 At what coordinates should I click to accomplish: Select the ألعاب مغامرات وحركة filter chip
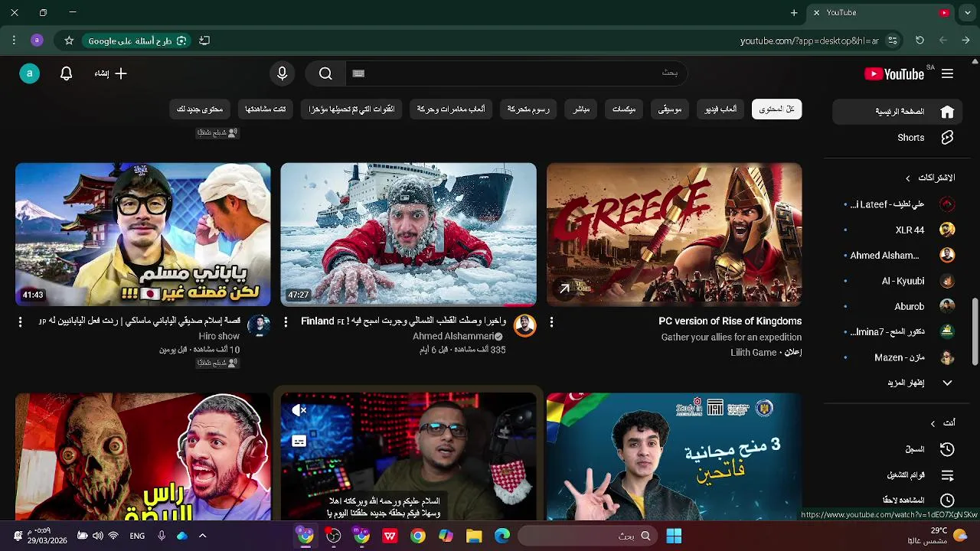click(x=451, y=109)
